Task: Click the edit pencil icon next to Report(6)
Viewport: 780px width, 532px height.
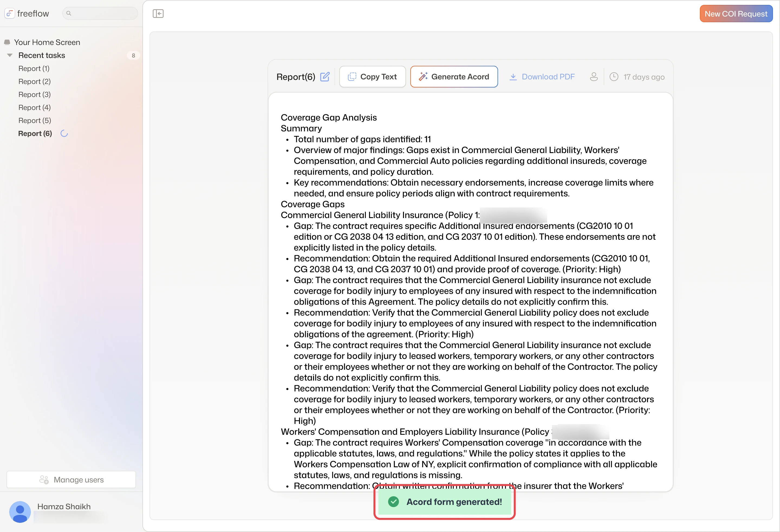Action: pyautogui.click(x=325, y=77)
